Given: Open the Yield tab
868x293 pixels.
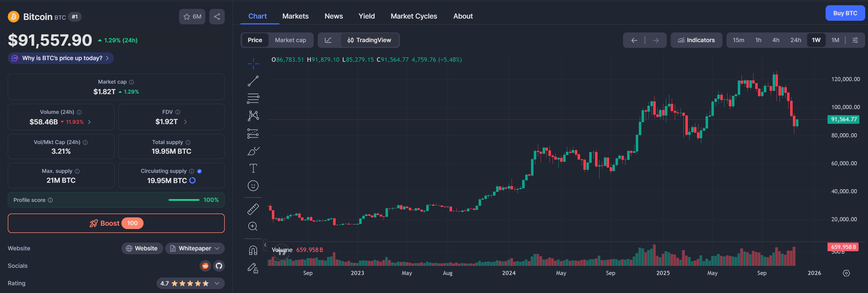Looking at the screenshot, I should point(367,16).
